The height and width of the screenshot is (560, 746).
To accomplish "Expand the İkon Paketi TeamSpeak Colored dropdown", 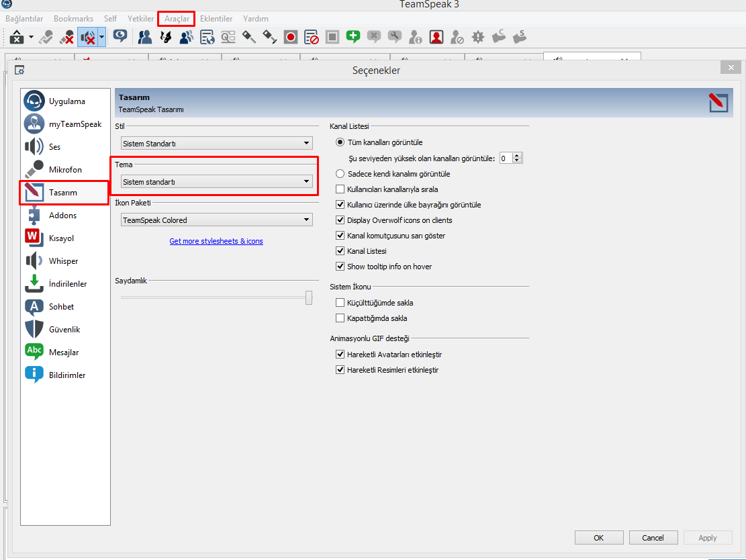I will pos(216,220).
